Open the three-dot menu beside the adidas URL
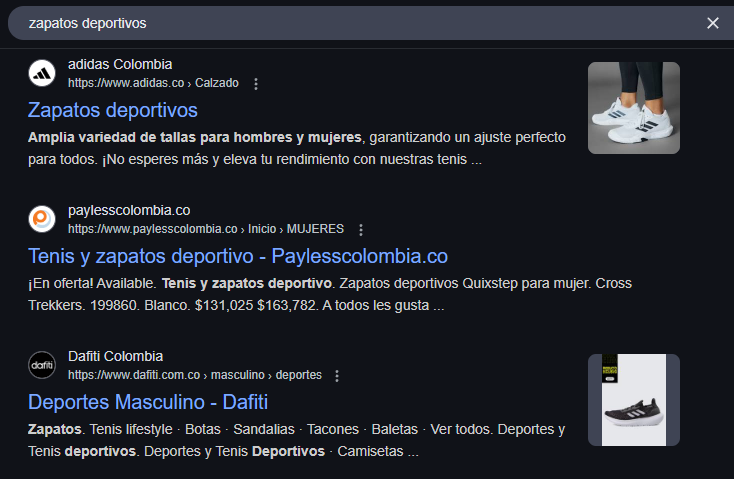 [256, 84]
